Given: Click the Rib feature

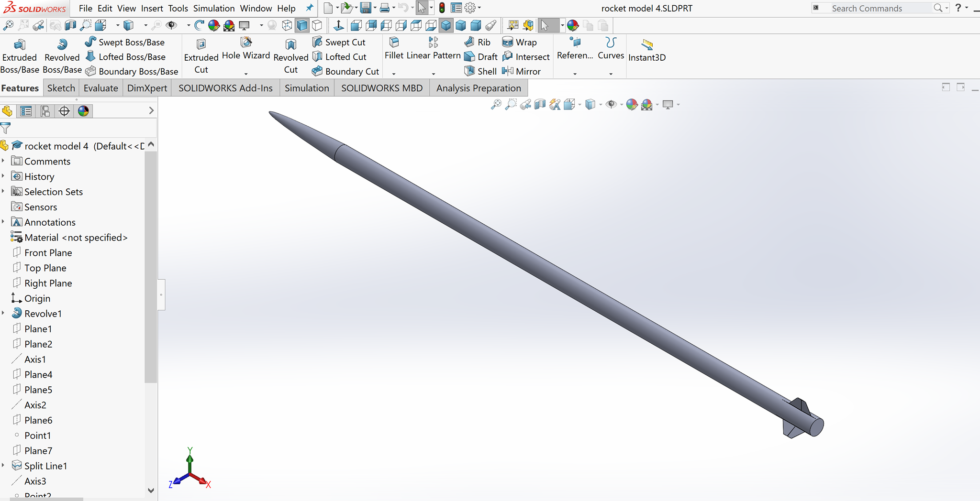Looking at the screenshot, I should [478, 42].
